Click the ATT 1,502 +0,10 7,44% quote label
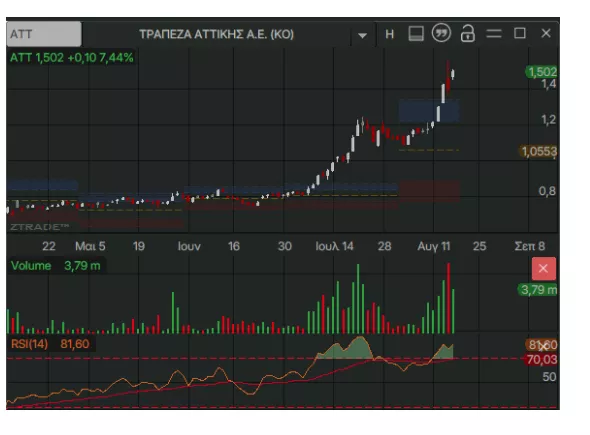 click(x=71, y=58)
